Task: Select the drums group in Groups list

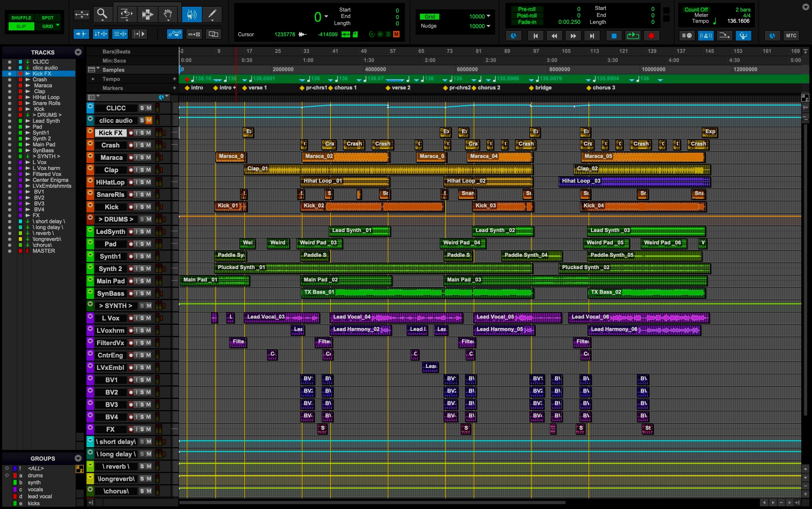Action: [x=35, y=475]
